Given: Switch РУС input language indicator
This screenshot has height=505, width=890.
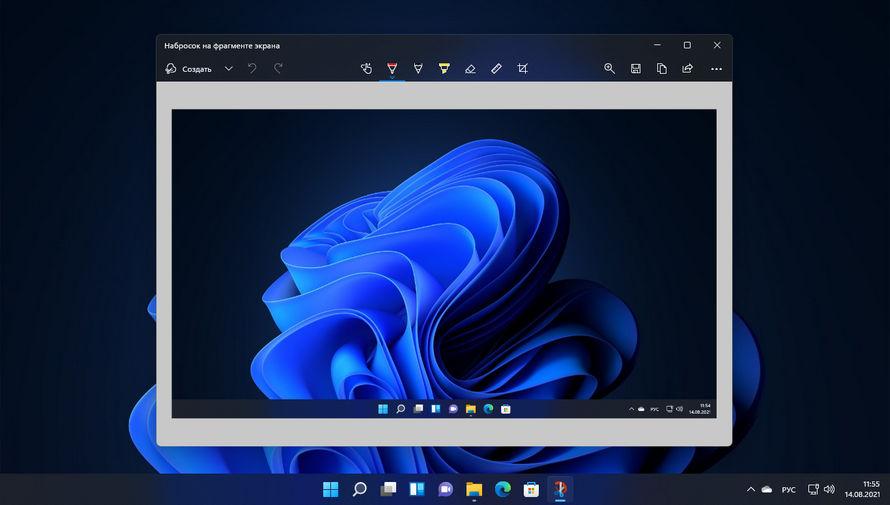Looking at the screenshot, I should 788,490.
